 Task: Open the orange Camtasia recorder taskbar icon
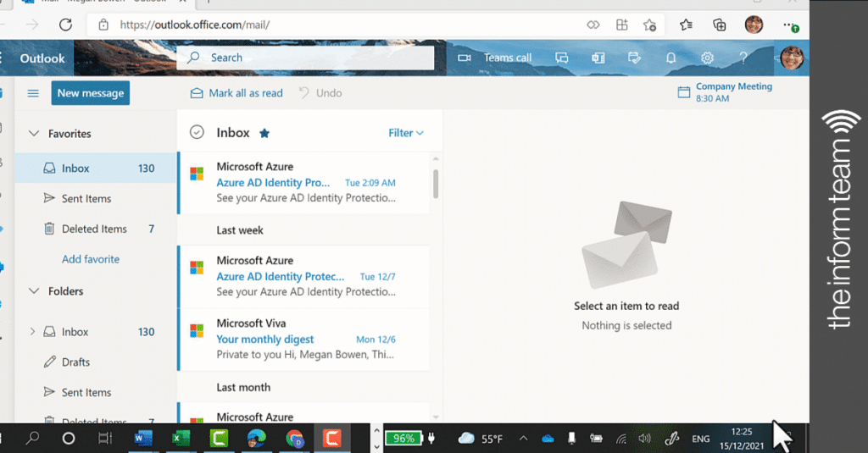pyautogui.click(x=331, y=439)
